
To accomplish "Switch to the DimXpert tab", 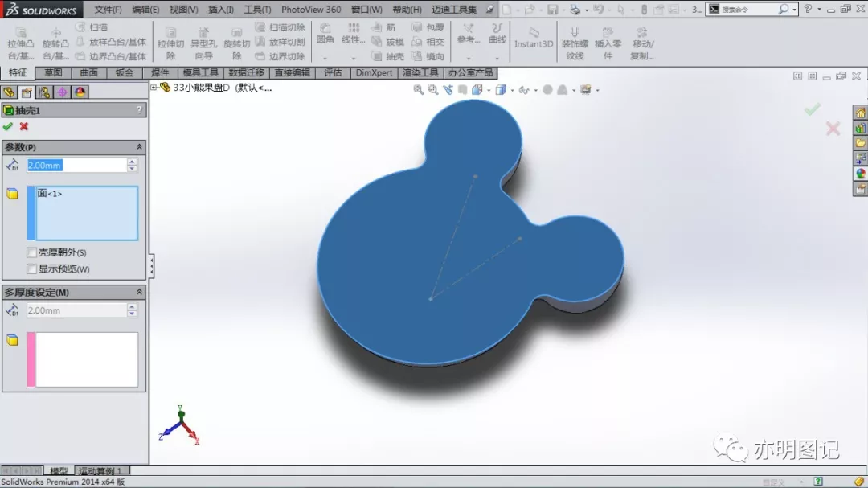I will pyautogui.click(x=374, y=72).
